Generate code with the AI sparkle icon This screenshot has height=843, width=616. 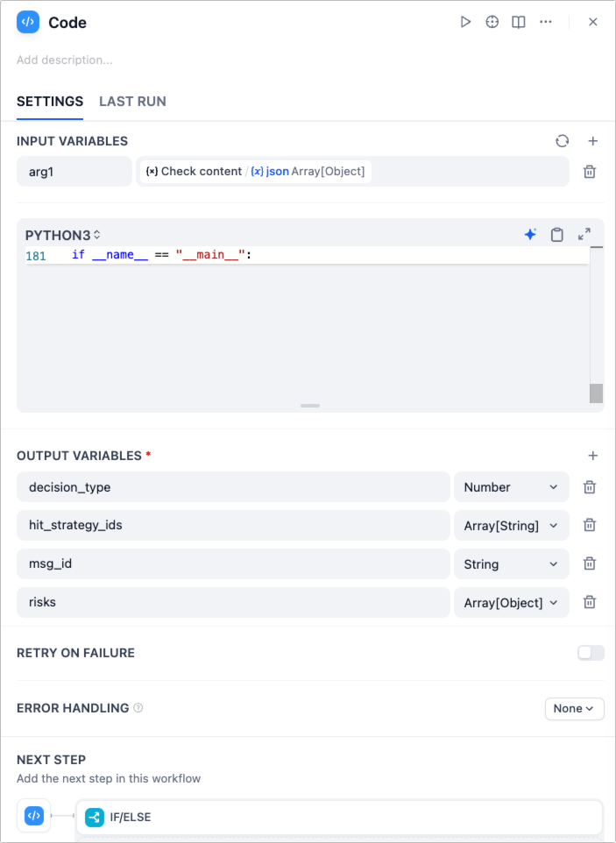530,234
